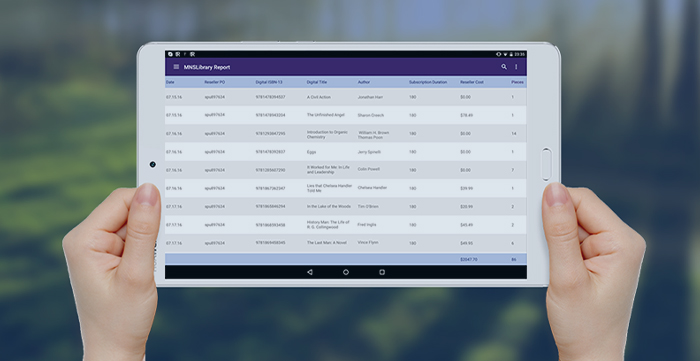The height and width of the screenshot is (361, 700).
Task: Select Lies that Chelsea Handler Told Me
Action: (329, 188)
